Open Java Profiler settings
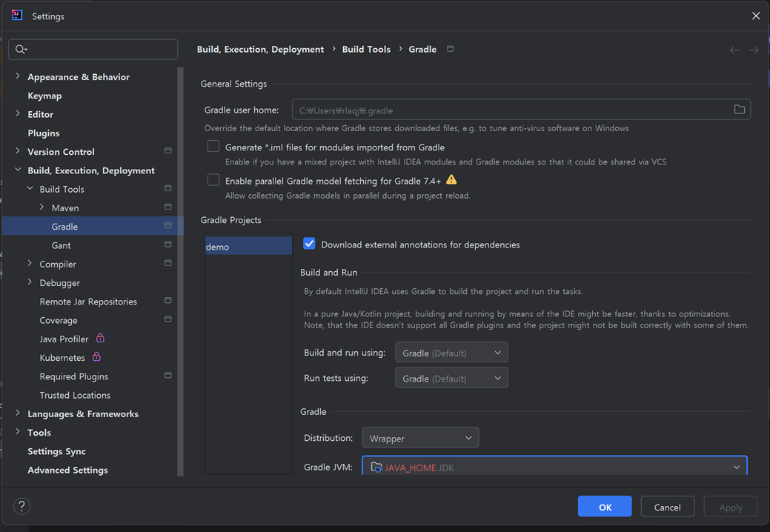The height and width of the screenshot is (532, 770). tap(64, 339)
